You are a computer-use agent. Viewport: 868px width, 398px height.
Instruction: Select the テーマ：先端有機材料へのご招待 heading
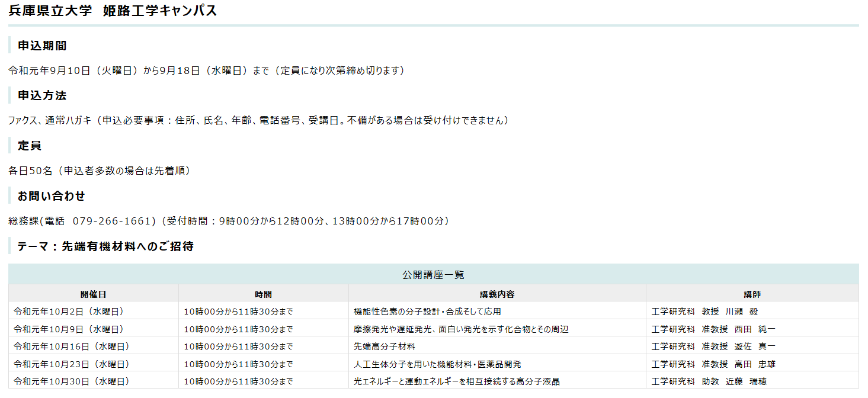pos(105,246)
